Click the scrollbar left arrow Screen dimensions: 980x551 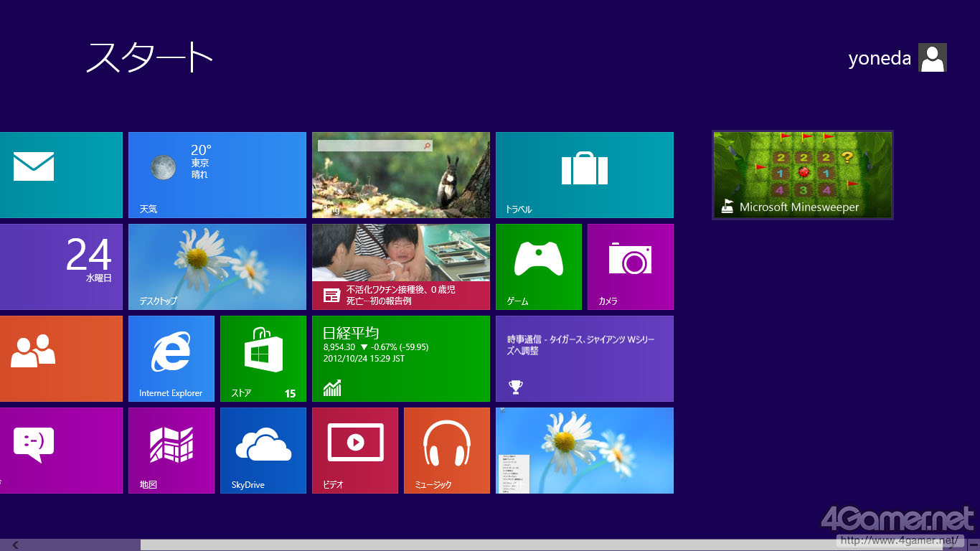15,545
